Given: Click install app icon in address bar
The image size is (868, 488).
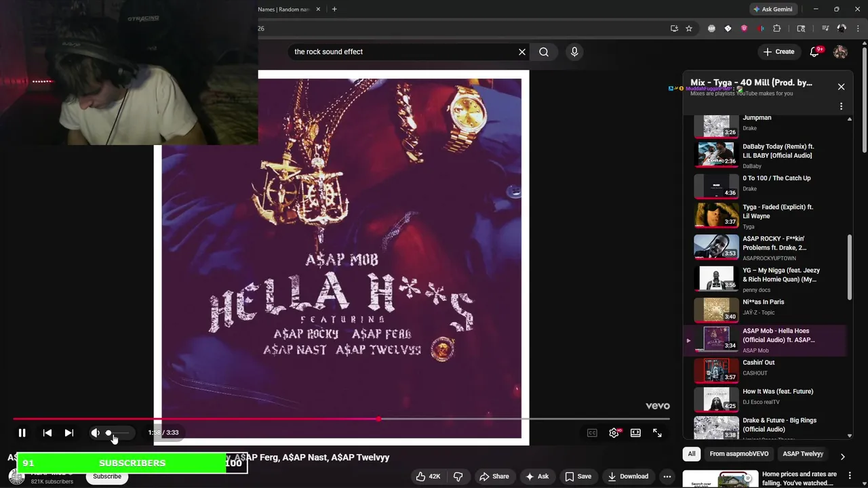Looking at the screenshot, I should point(674,28).
